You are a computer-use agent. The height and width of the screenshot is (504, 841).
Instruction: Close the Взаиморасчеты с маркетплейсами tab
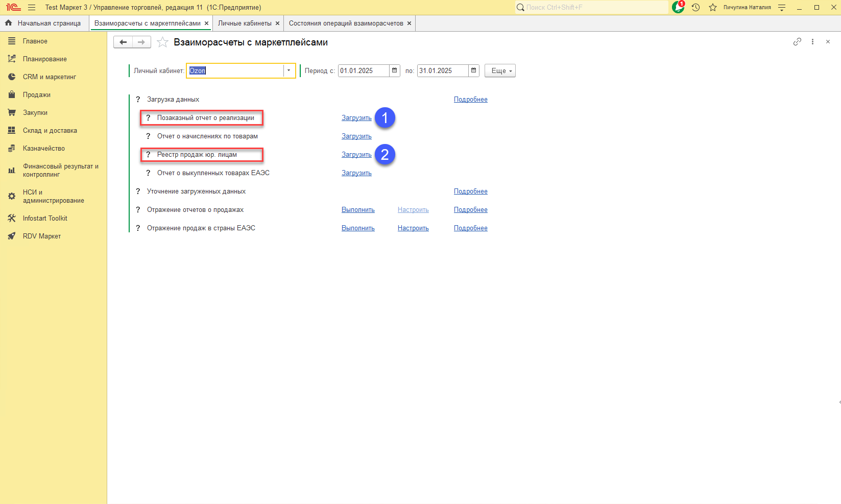pos(206,23)
